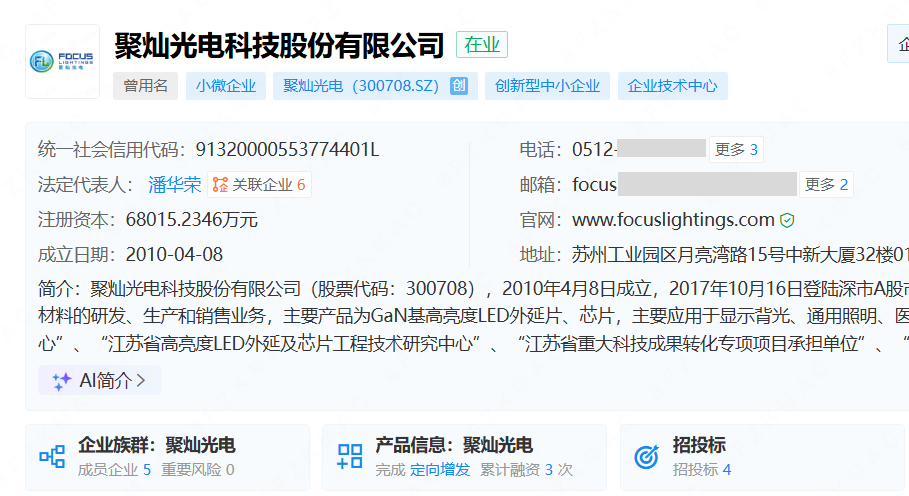
Task: Expand AI简介 via its chevron arrow
Action: [x=141, y=381]
